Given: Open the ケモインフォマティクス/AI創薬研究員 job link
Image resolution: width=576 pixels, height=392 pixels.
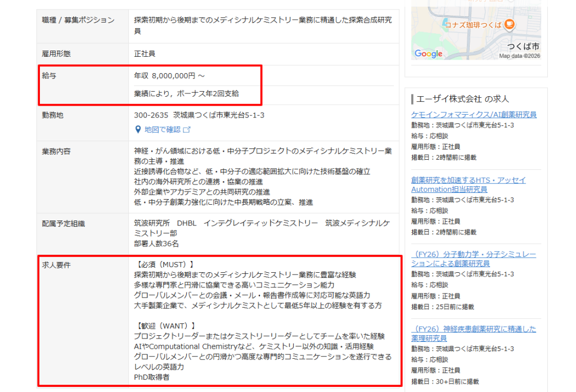Looking at the screenshot, I should 474,115.
